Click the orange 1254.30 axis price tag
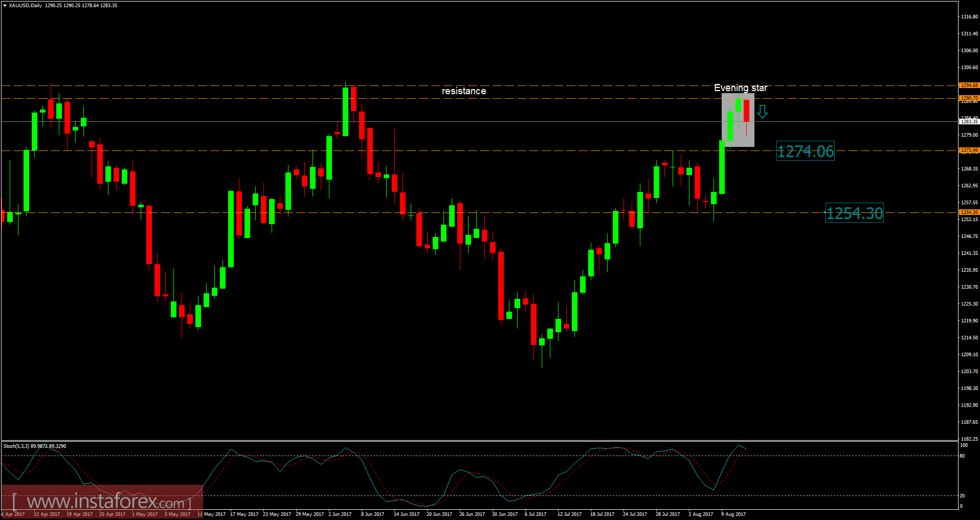Image resolution: width=980 pixels, height=520 pixels. click(968, 212)
